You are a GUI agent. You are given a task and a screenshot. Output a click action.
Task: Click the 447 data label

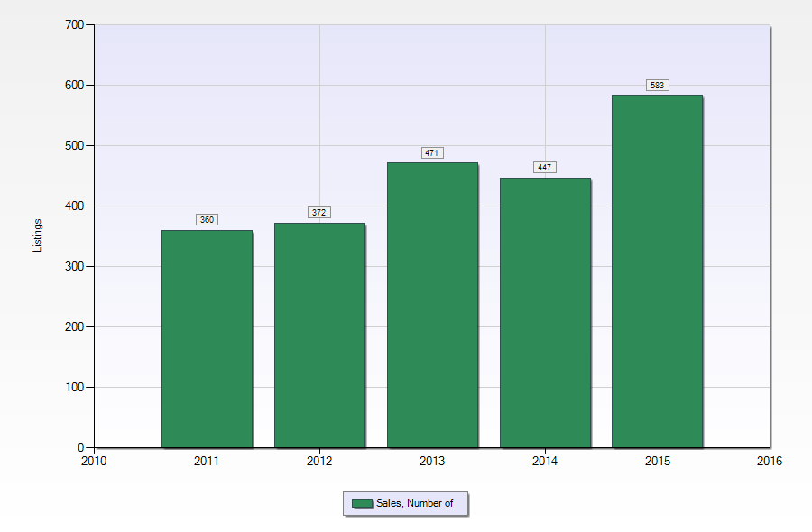pos(545,167)
